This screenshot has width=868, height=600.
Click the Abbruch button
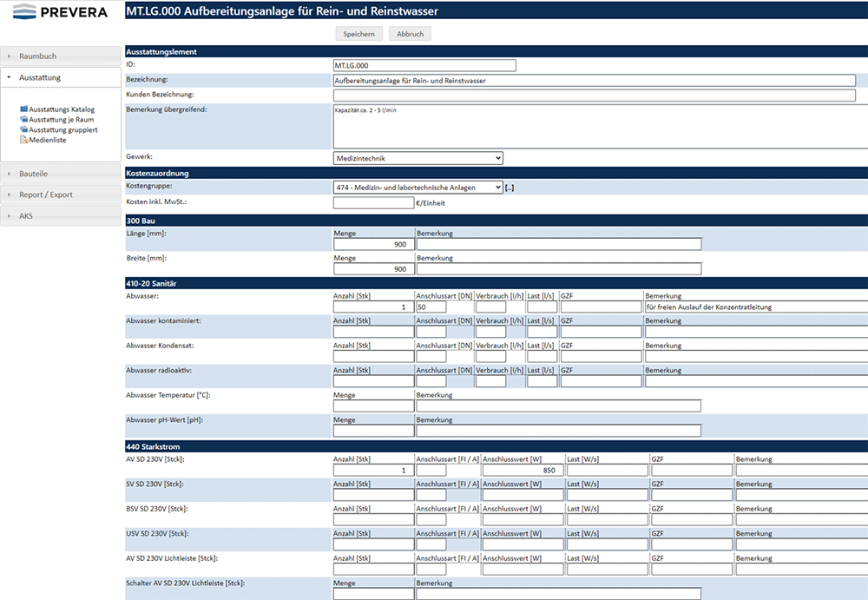(410, 34)
